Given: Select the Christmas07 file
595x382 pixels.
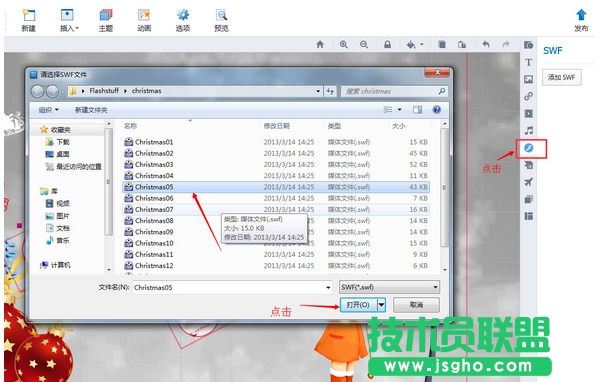Looking at the screenshot, I should [276, 209].
